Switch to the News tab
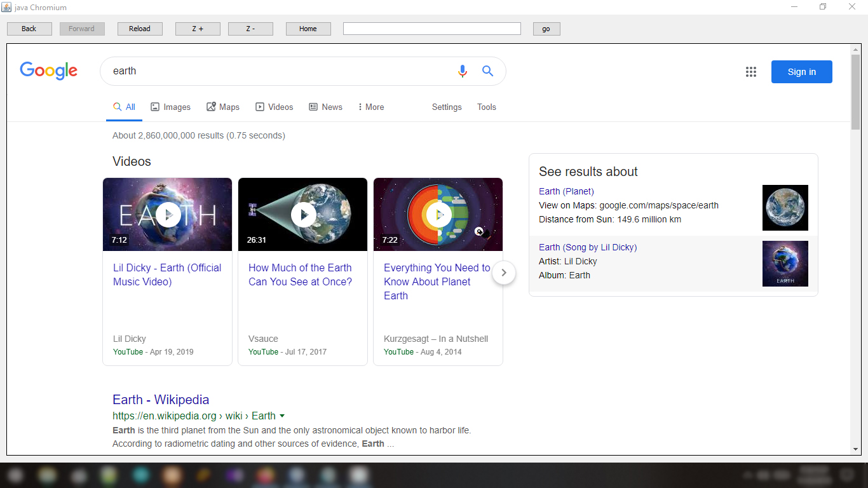Viewport: 868px width, 488px height. tap(325, 107)
